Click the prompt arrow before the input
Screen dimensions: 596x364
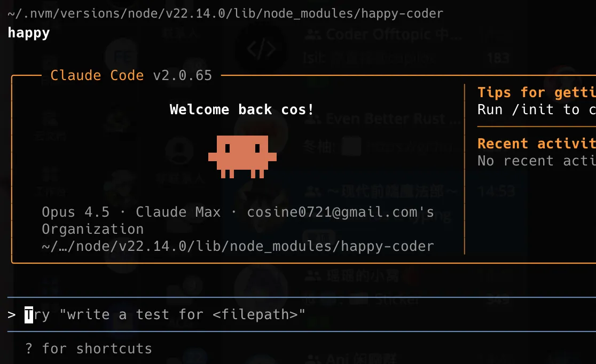[12, 314]
